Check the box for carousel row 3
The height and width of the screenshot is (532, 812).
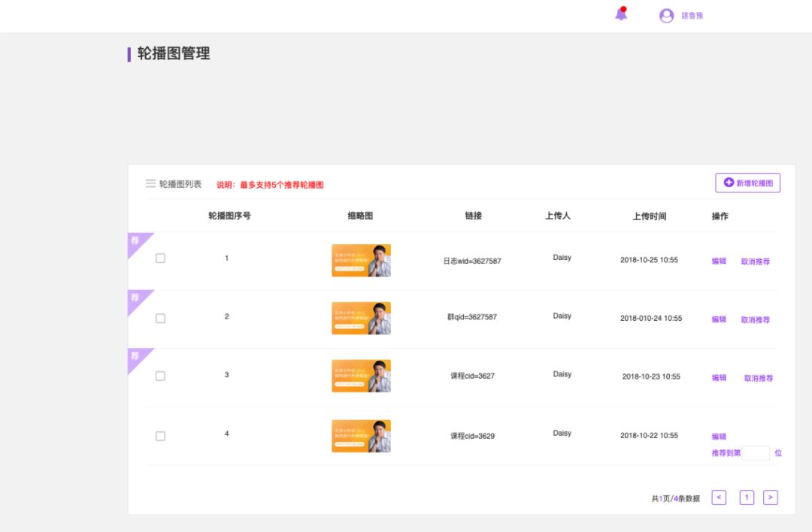160,376
